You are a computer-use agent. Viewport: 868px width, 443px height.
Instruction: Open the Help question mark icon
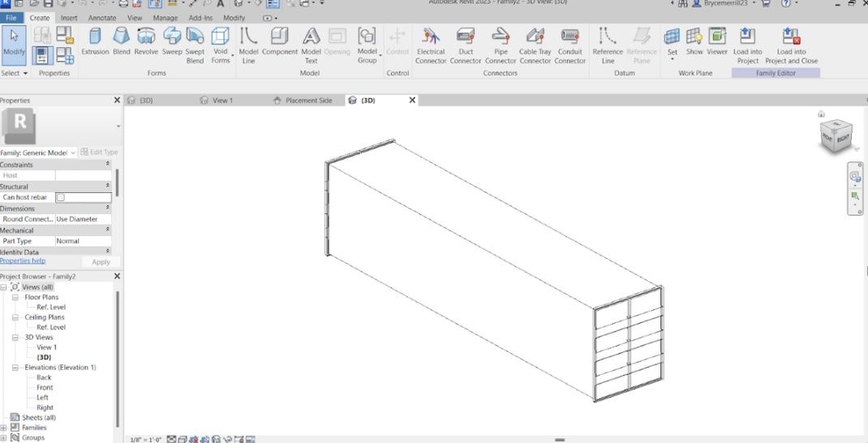785,3
